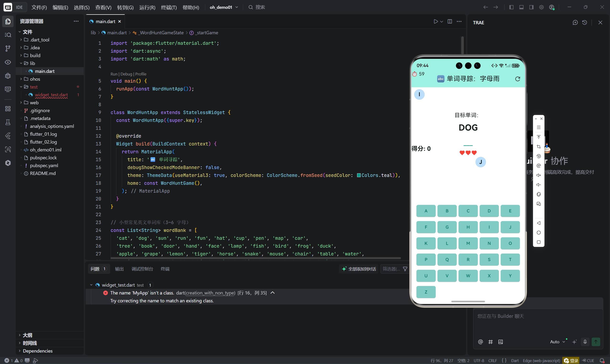Screen dimensions: 610x364
Task: Click the microphone icon in chat box
Action: pyautogui.click(x=585, y=342)
